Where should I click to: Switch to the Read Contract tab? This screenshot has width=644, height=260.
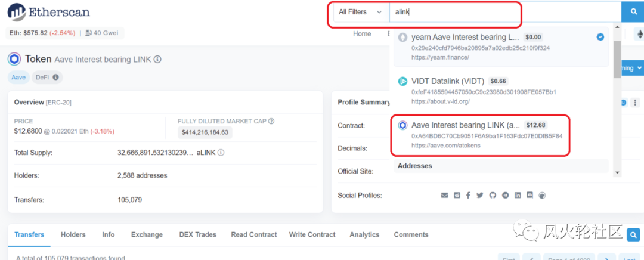[254, 234]
